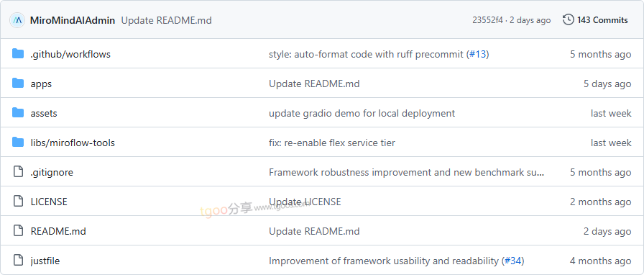Click the folder icon for .github/workflows

coord(18,53)
